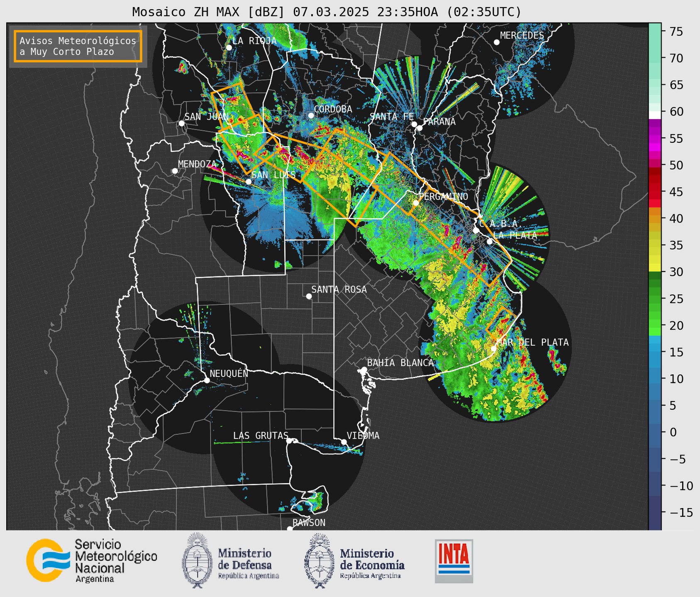This screenshot has height=597, width=700.
Task: Click the 0 dBZ tick label
Action: [673, 432]
